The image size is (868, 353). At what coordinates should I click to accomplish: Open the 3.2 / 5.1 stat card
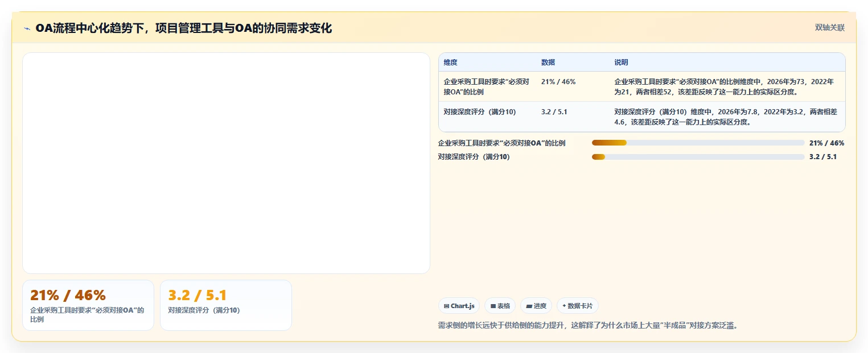[226, 305]
